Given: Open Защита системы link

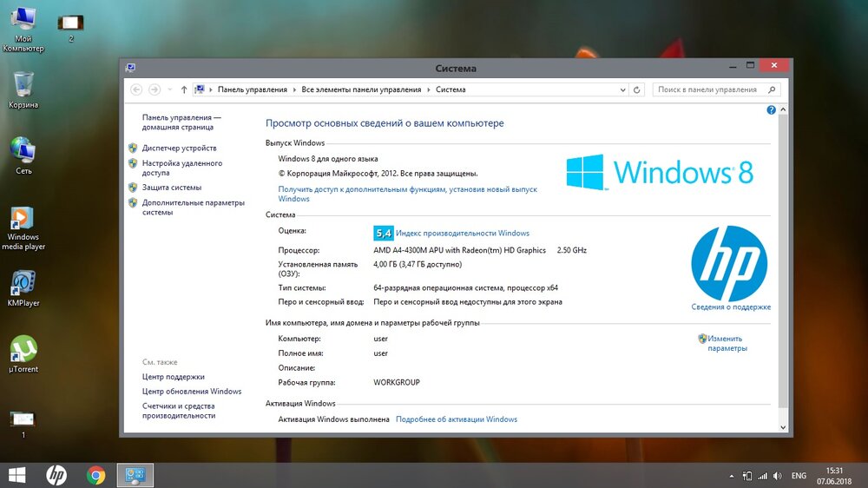Looking at the screenshot, I should coord(172,188).
